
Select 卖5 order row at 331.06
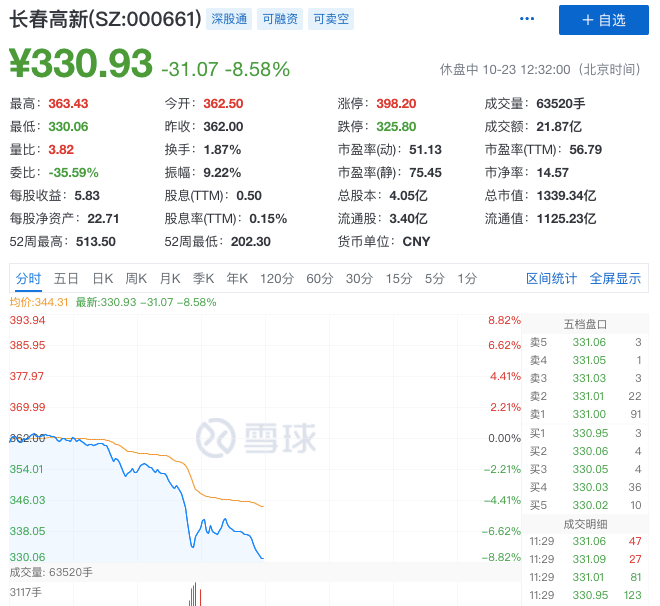[585, 342]
